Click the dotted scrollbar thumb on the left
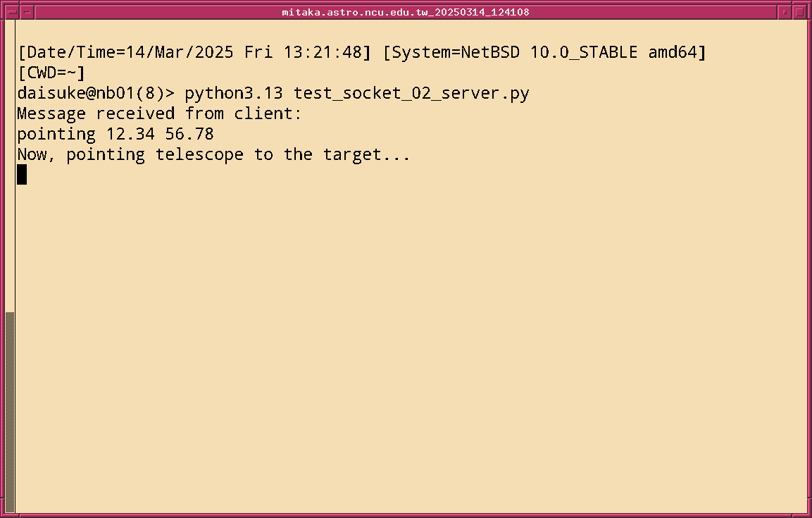 [10, 412]
